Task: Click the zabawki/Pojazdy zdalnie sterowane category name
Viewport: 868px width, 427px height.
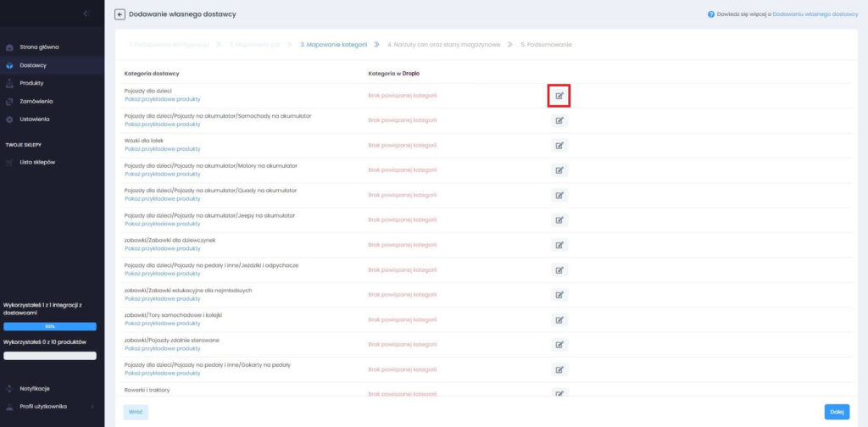Action: click(172, 340)
